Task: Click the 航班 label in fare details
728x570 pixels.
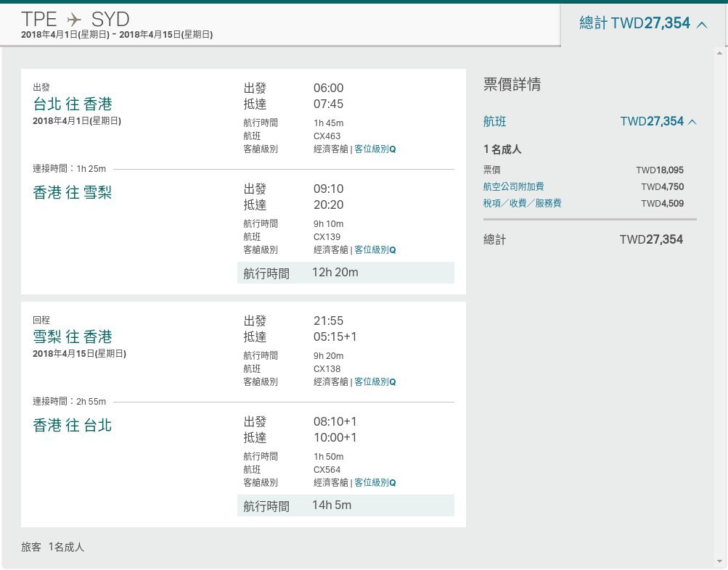Action: pyautogui.click(x=494, y=122)
